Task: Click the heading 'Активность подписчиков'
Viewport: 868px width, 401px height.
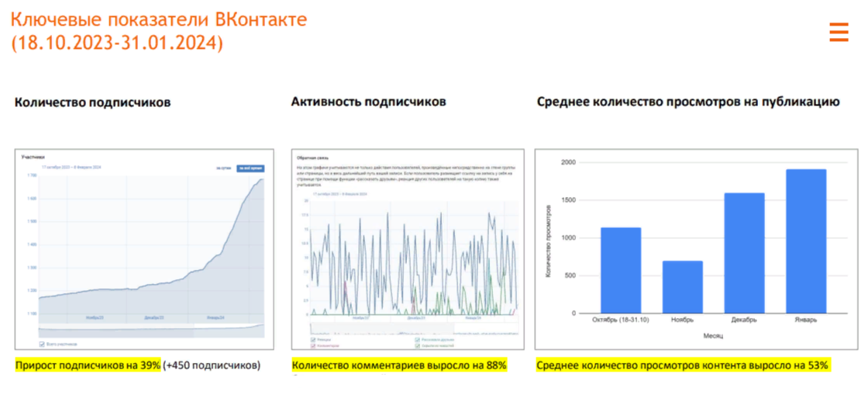Action: coord(369,102)
